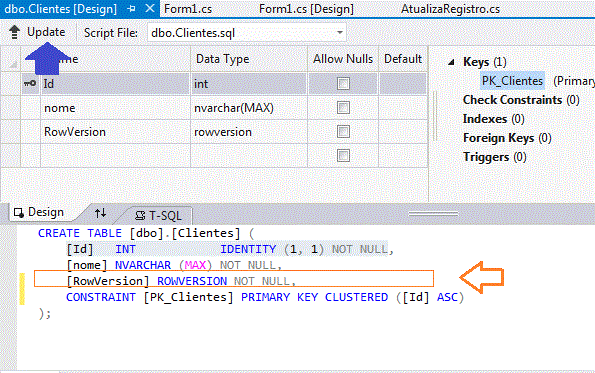Click the 'nvarchar(MAX)' data type cell

249,108
